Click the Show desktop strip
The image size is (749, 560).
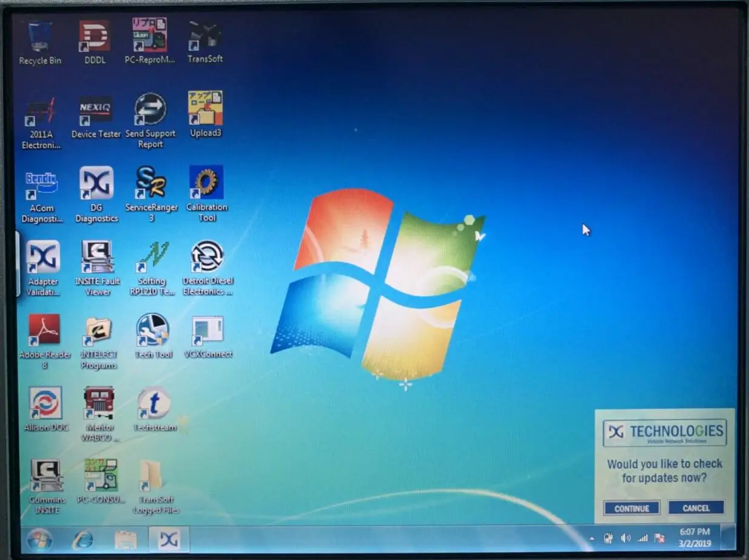click(x=728, y=538)
